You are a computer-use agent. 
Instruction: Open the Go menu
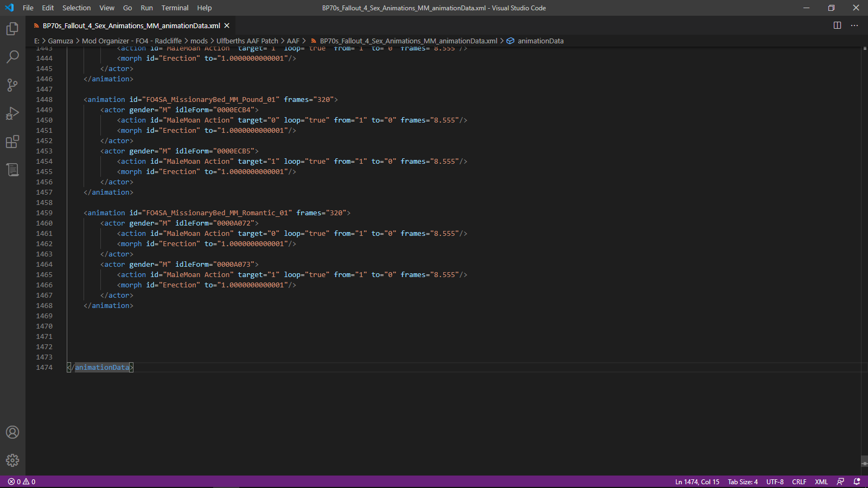(x=127, y=8)
